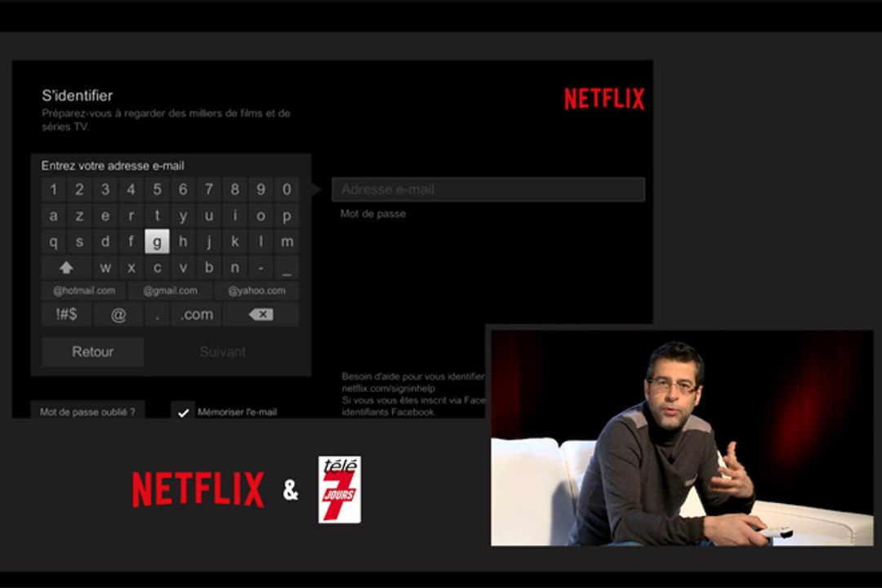882x588 pixels.
Task: Tap the @ key
Action: pyautogui.click(x=118, y=314)
